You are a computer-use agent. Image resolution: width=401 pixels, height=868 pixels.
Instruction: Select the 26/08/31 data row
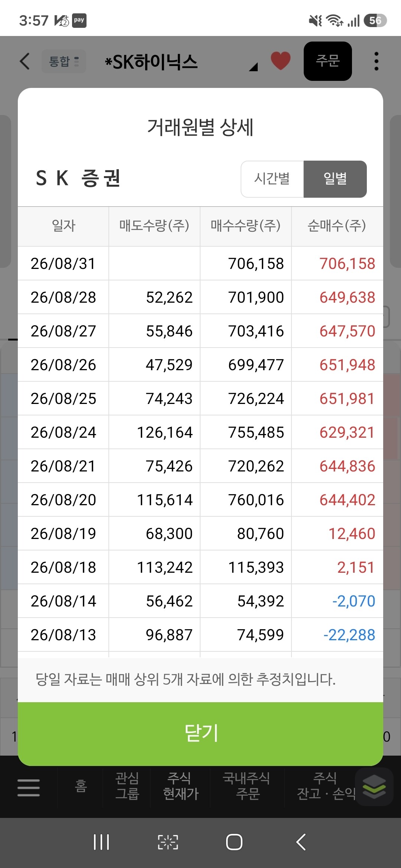[200, 263]
